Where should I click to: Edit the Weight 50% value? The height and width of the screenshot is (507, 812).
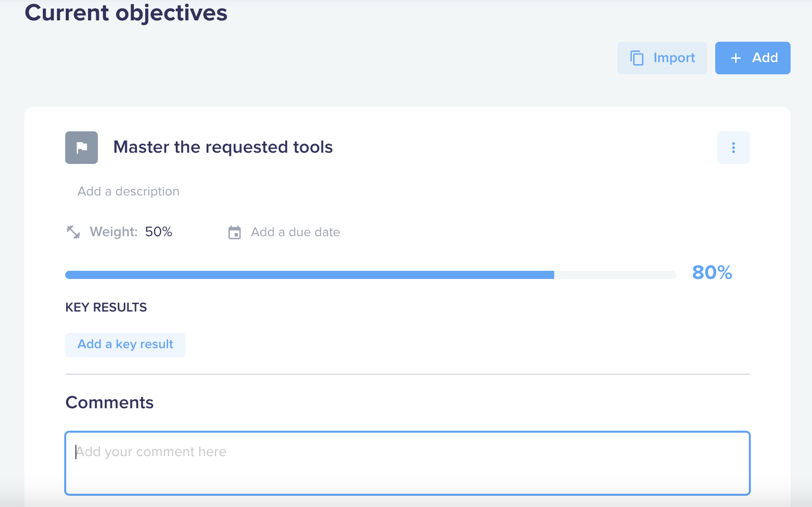(x=158, y=232)
